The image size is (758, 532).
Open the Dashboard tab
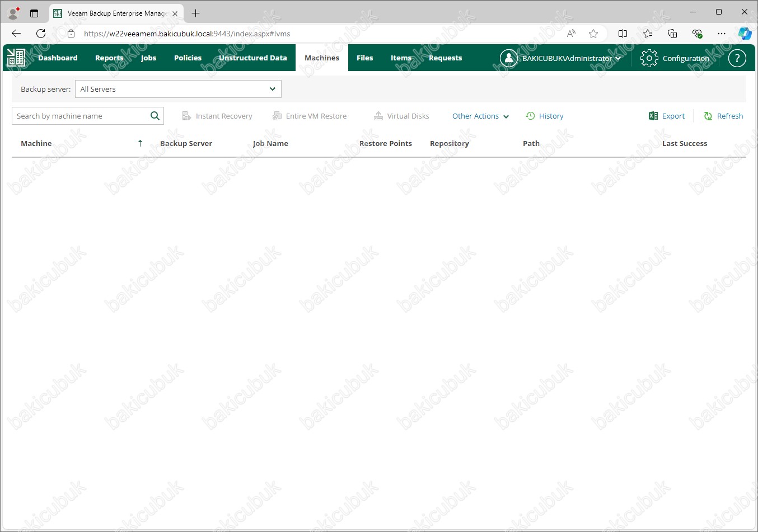(58, 58)
